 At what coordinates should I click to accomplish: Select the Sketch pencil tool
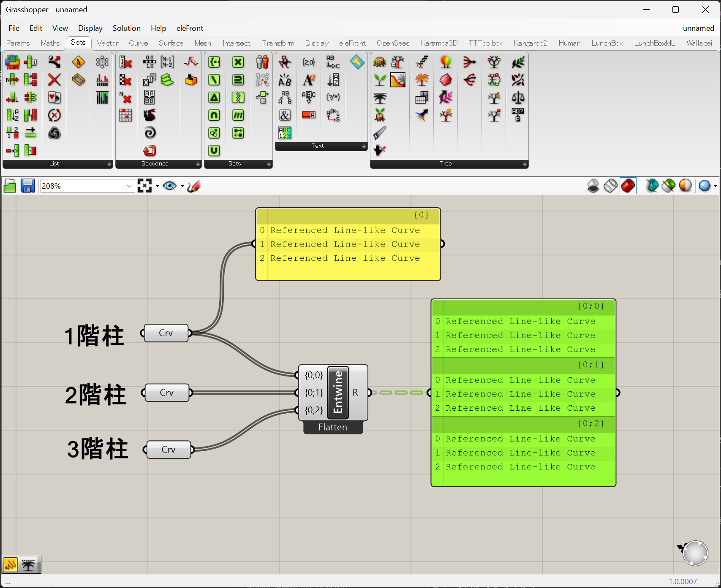tap(193, 186)
